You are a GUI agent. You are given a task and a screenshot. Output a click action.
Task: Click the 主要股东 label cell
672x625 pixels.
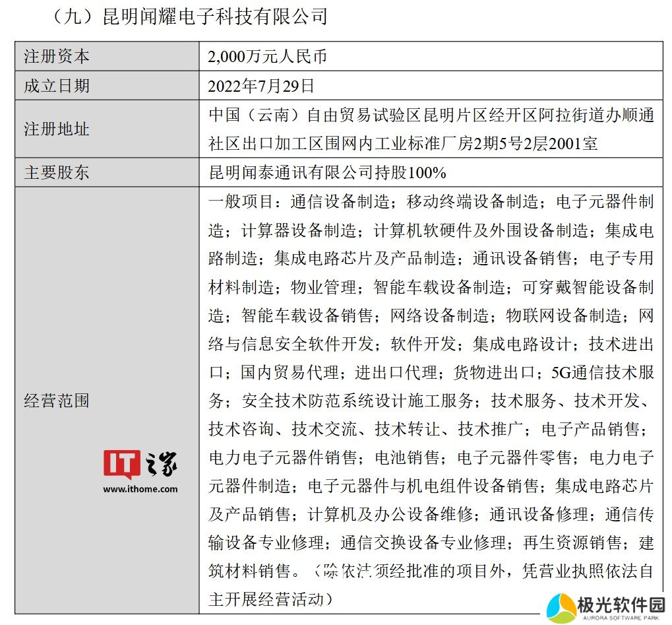pyautogui.click(x=57, y=173)
